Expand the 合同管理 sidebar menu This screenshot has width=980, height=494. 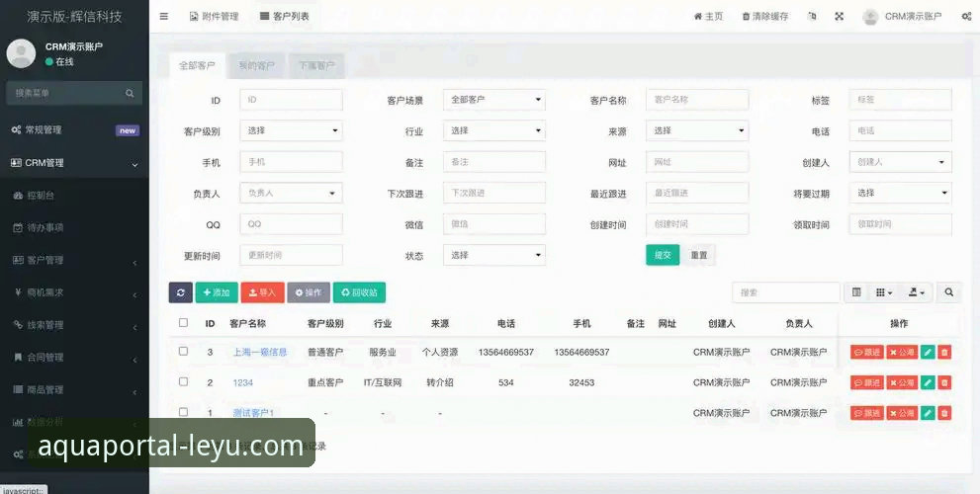pyautogui.click(x=74, y=358)
